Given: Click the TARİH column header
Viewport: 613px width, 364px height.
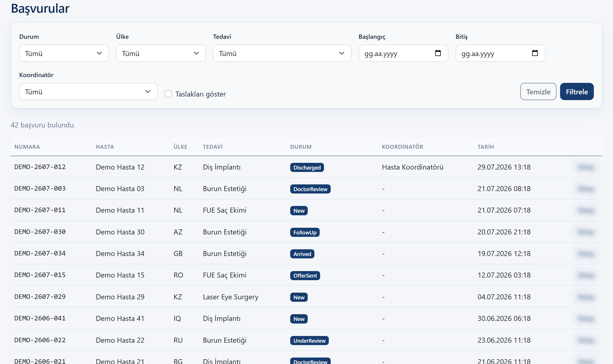Looking at the screenshot, I should [486, 147].
